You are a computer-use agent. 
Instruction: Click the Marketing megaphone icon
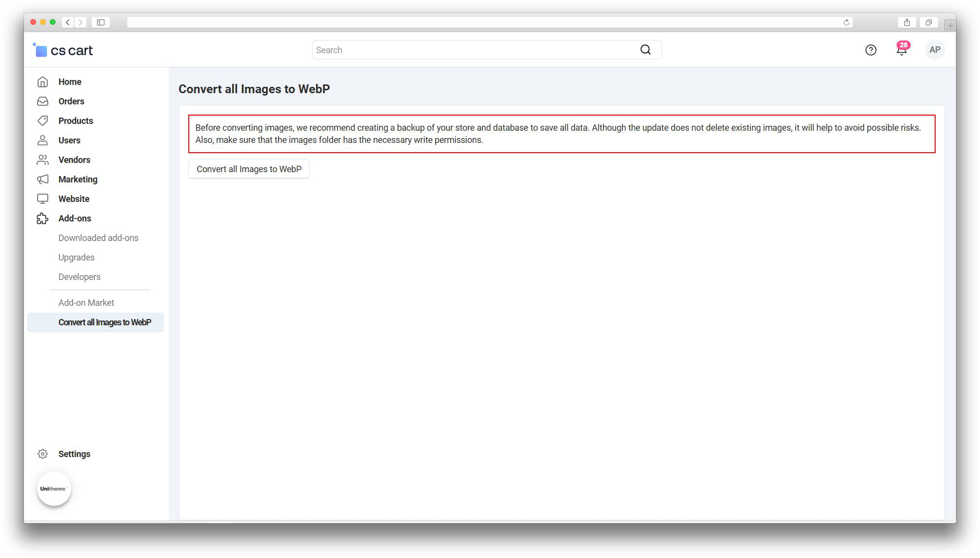43,179
